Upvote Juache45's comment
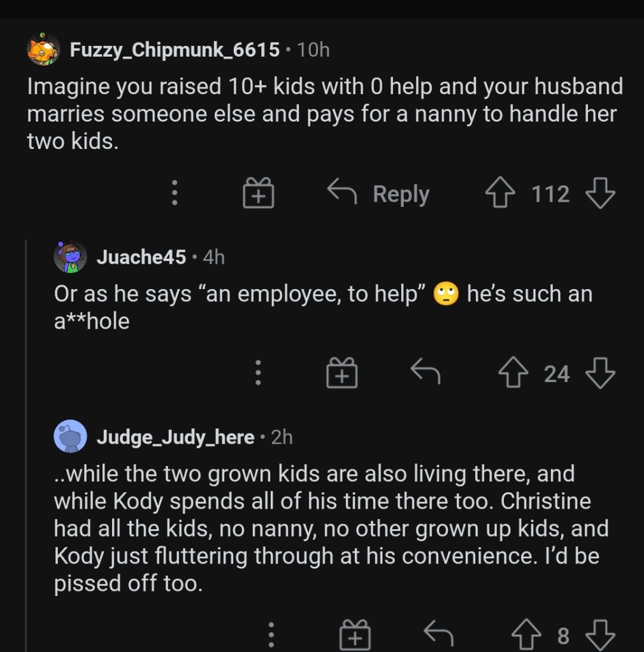This screenshot has width=644, height=652. (x=514, y=374)
